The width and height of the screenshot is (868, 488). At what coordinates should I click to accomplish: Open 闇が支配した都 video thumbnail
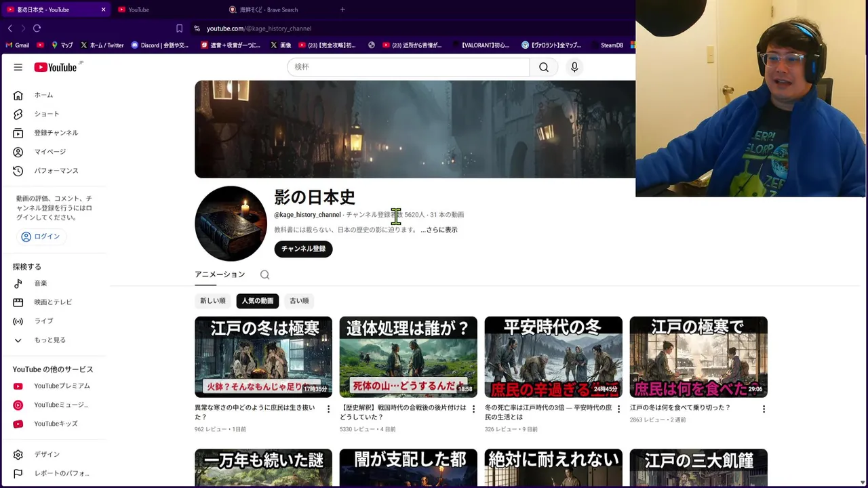pyautogui.click(x=408, y=467)
